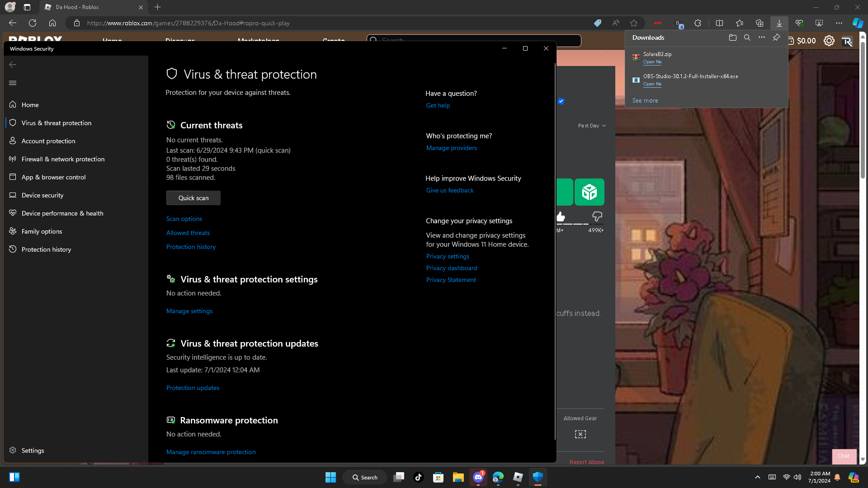
Task: Open the volume control in system tray
Action: (797, 477)
